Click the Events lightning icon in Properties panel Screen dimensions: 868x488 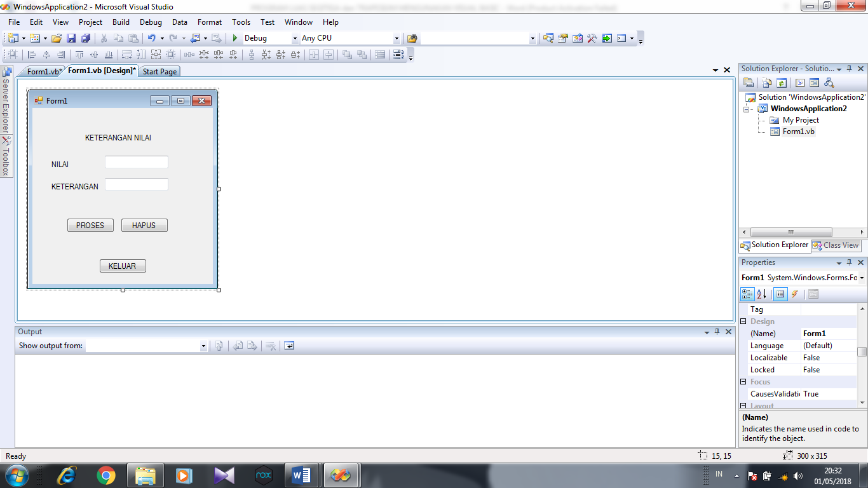pos(794,294)
